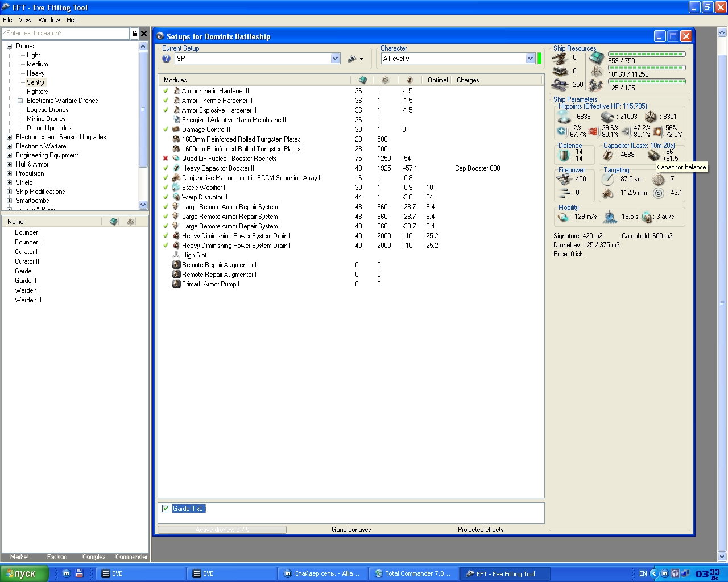Toggle Armor Thermic Hardener II active state
Image resolution: width=728 pixels, height=582 pixels.
coord(166,101)
